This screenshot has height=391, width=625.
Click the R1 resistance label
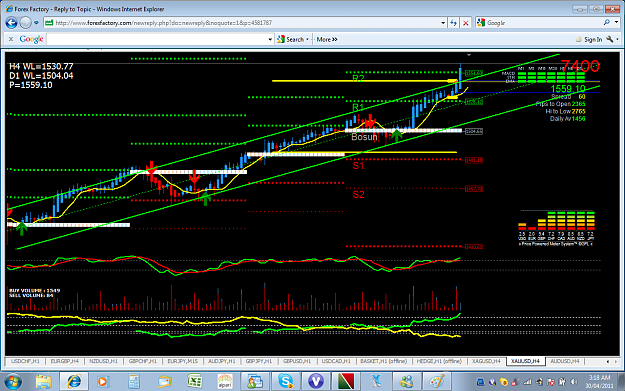pos(358,107)
